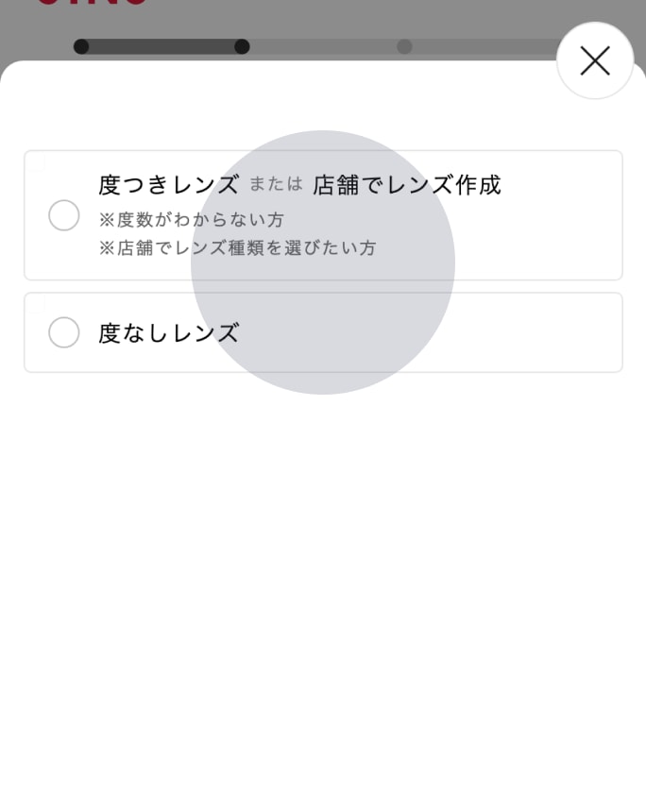Image resolution: width=646 pixels, height=812 pixels.
Task: Click the ※店舗でレンズ種類を選びたい方 note
Action: coord(238,248)
